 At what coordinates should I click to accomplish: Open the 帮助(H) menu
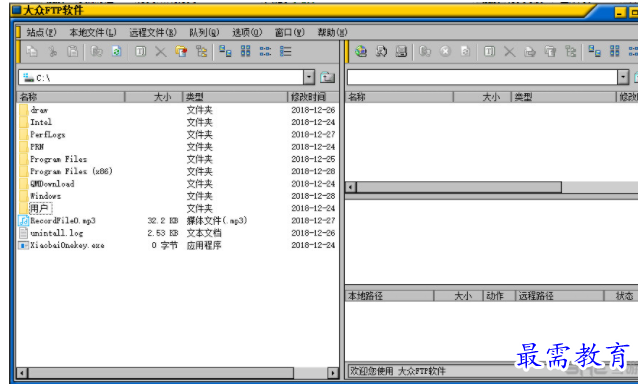pyautogui.click(x=332, y=32)
